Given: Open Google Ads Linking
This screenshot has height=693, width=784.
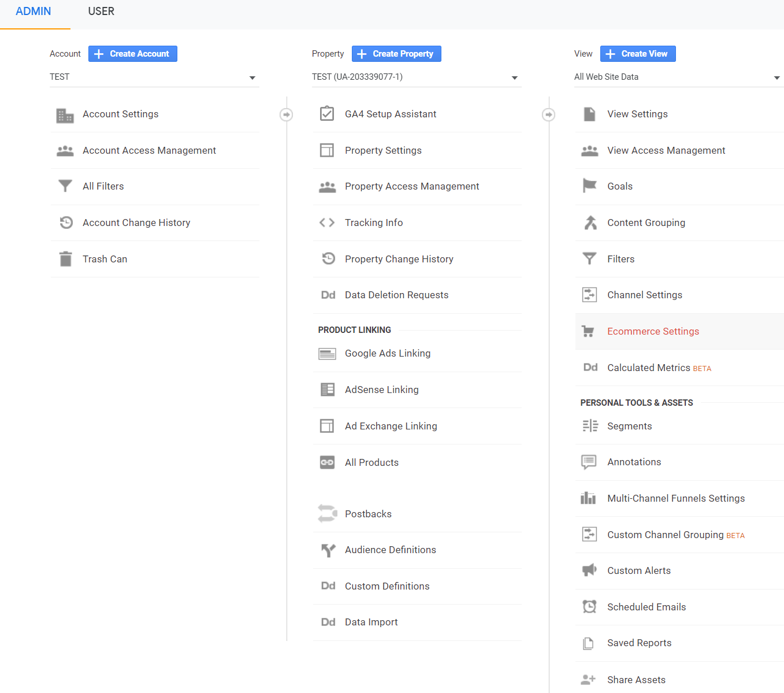Looking at the screenshot, I should pos(387,353).
